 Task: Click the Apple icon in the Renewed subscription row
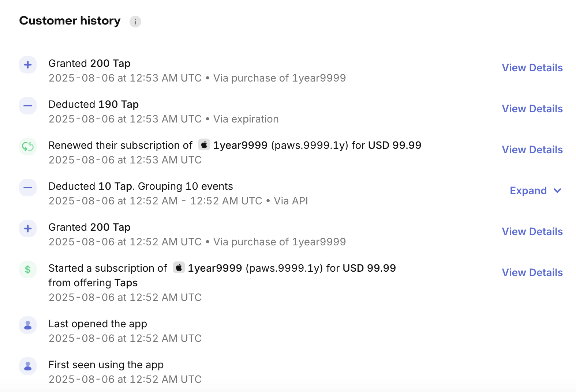[204, 145]
